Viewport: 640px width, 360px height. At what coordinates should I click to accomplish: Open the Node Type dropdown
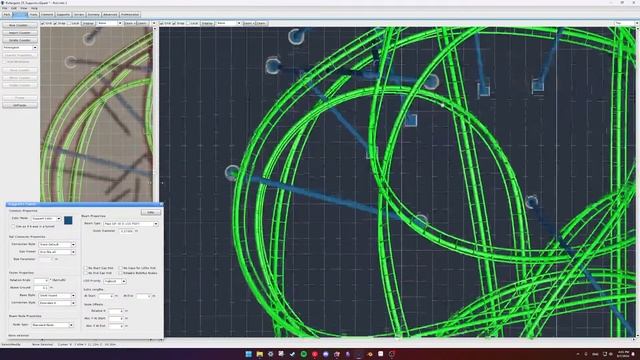52,325
